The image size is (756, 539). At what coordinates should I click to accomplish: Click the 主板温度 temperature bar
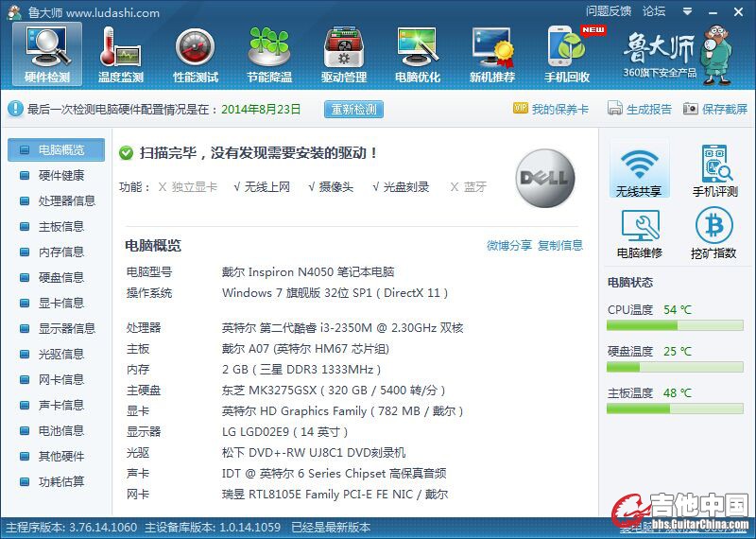[675, 409]
